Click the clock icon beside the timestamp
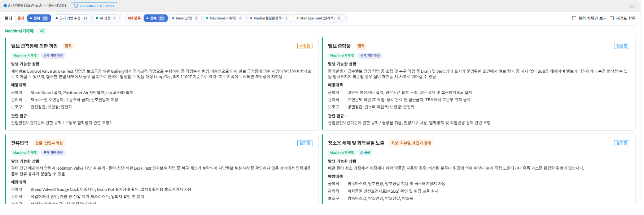This screenshot has height=215, width=644. click(76, 6)
